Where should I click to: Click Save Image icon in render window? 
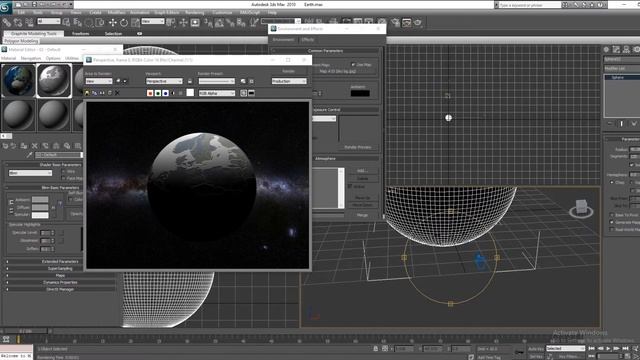[87, 93]
